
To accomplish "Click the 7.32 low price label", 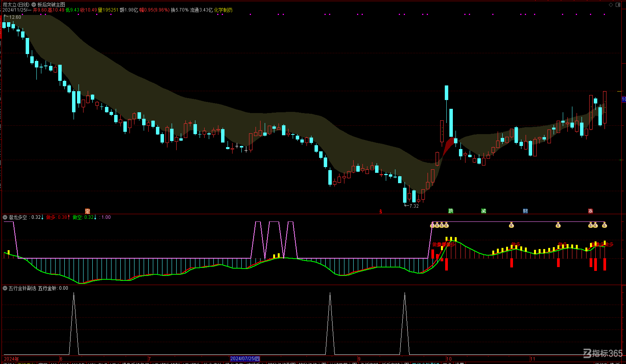I will coord(414,206).
